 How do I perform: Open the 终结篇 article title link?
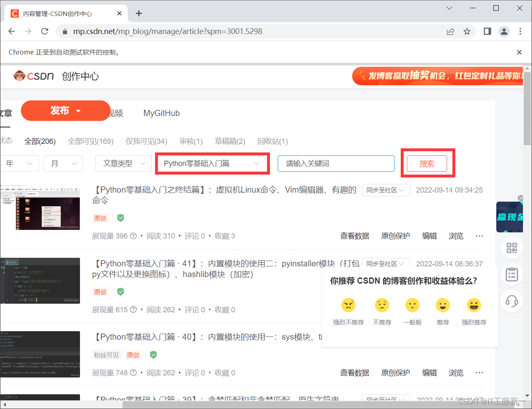click(x=224, y=195)
